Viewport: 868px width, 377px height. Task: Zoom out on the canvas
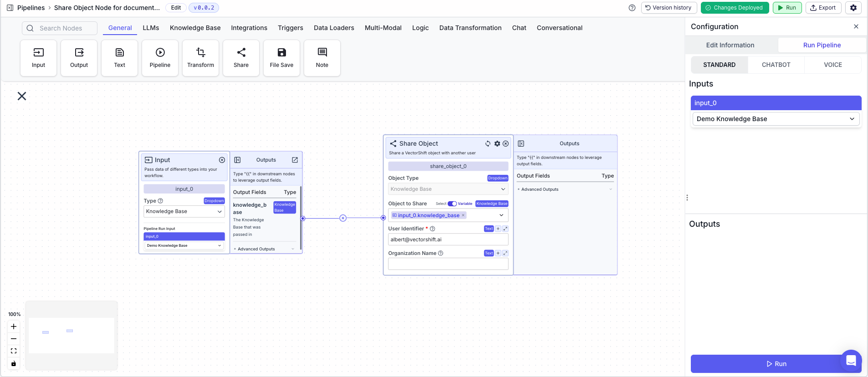[x=14, y=339]
